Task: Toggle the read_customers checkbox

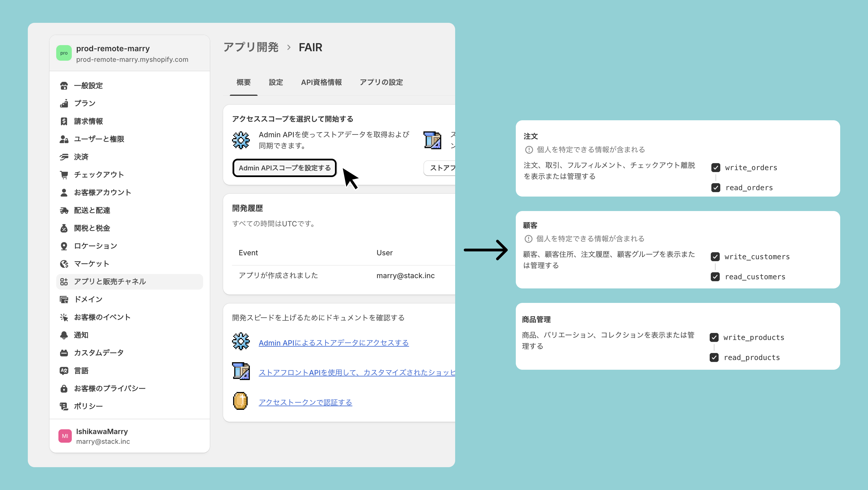Action: click(x=715, y=277)
